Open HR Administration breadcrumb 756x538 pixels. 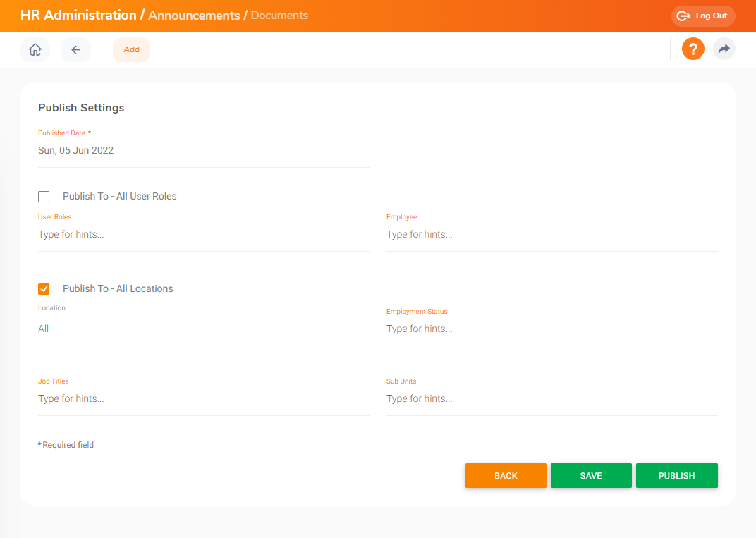pos(78,16)
